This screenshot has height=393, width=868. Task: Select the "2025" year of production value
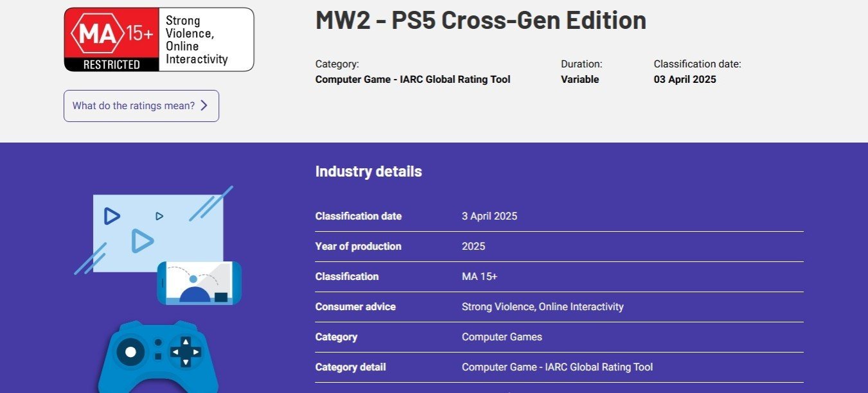474,247
